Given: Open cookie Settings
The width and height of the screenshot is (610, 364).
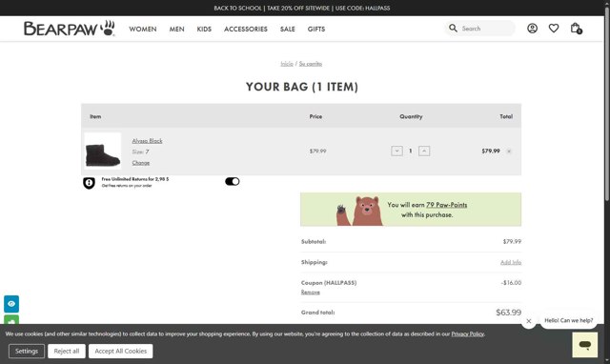Looking at the screenshot, I should coord(27,352).
